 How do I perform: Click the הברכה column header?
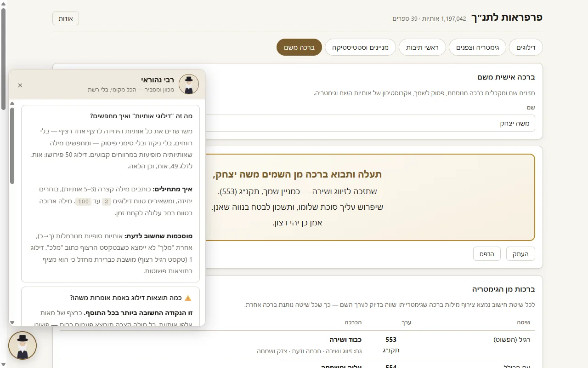[353, 322]
